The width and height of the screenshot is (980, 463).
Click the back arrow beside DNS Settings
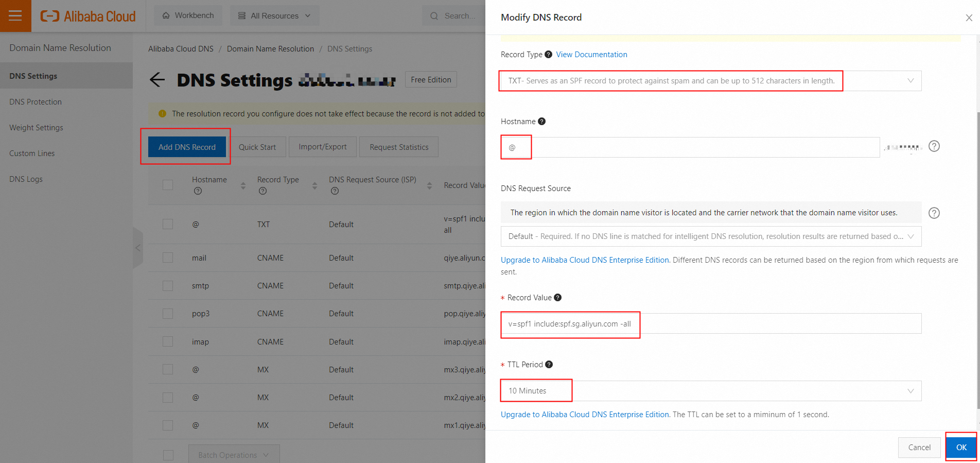coord(157,79)
